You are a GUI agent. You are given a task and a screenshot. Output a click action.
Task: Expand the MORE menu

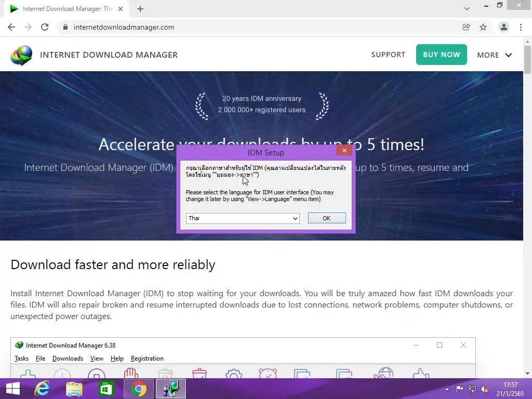tap(495, 55)
